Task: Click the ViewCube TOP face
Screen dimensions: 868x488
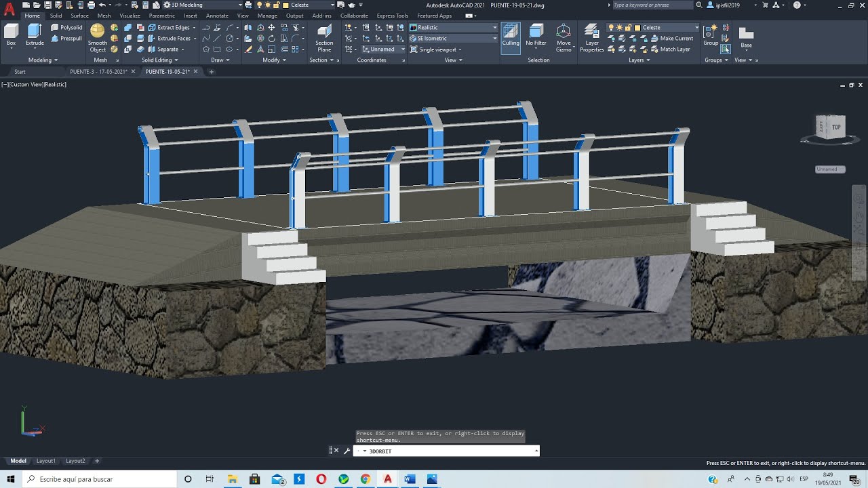Action: [x=836, y=127]
